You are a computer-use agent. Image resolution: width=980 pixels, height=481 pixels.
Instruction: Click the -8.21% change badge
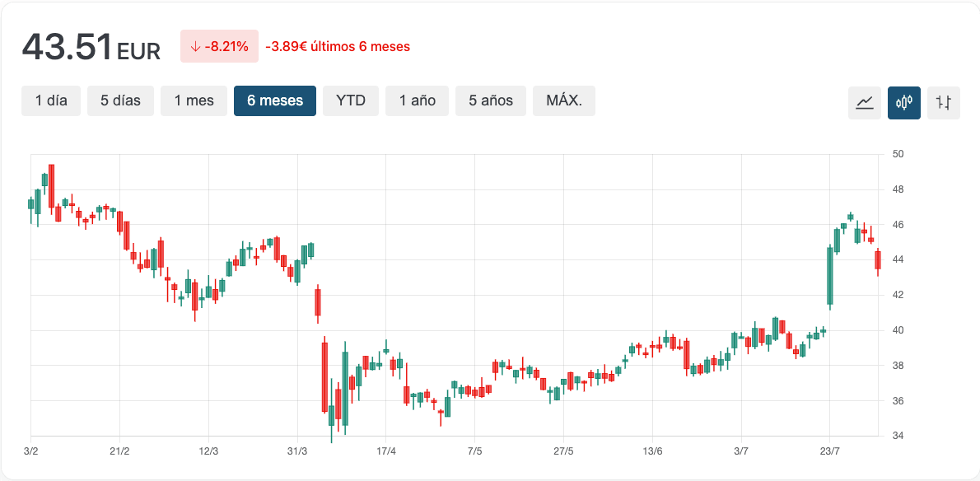coord(219,47)
